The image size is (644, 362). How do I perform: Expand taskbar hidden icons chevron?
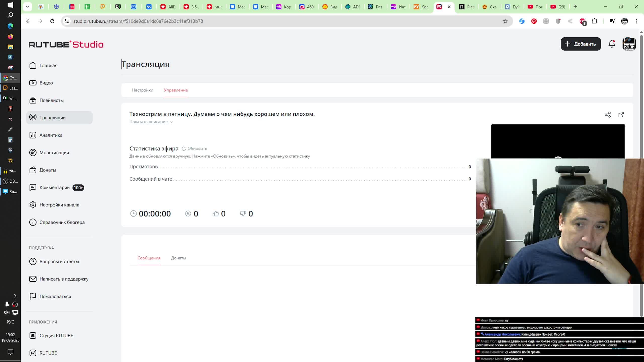15,296
